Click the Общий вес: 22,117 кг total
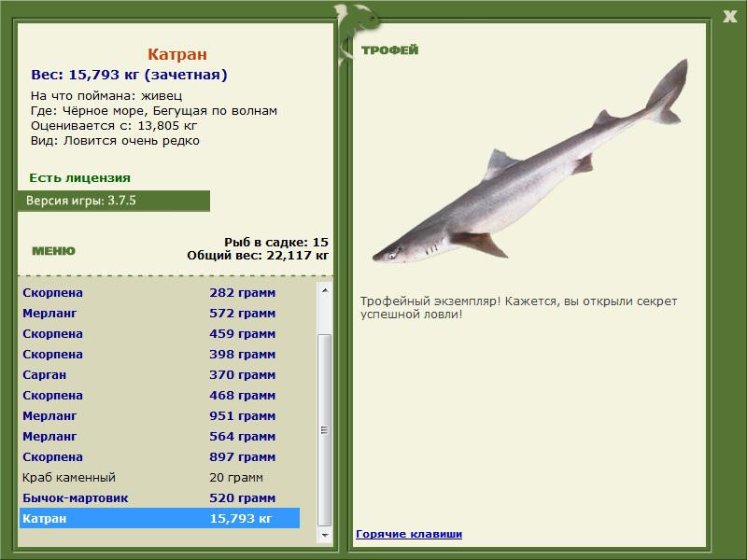 point(258,255)
